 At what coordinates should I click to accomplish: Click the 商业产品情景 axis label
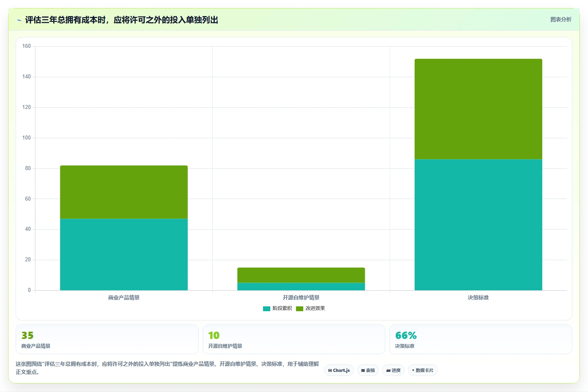click(124, 298)
